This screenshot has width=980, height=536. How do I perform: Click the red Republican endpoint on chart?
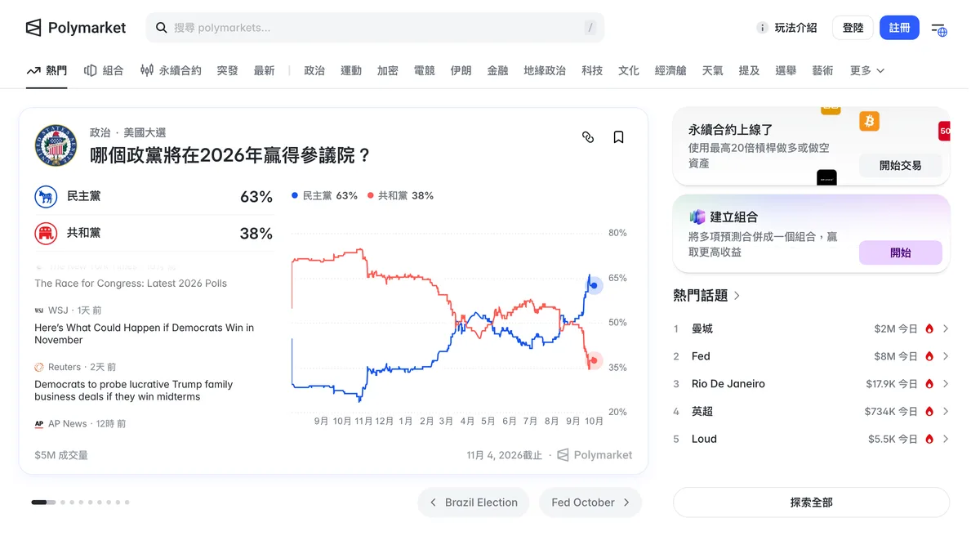[x=594, y=360]
